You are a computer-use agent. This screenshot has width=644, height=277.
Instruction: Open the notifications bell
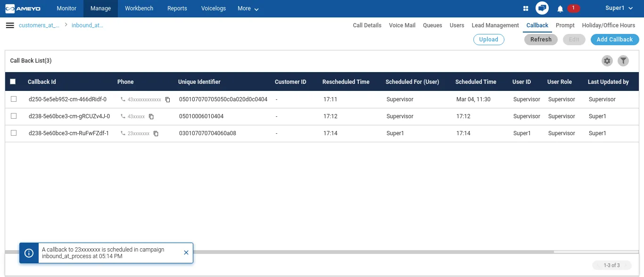[560, 8]
